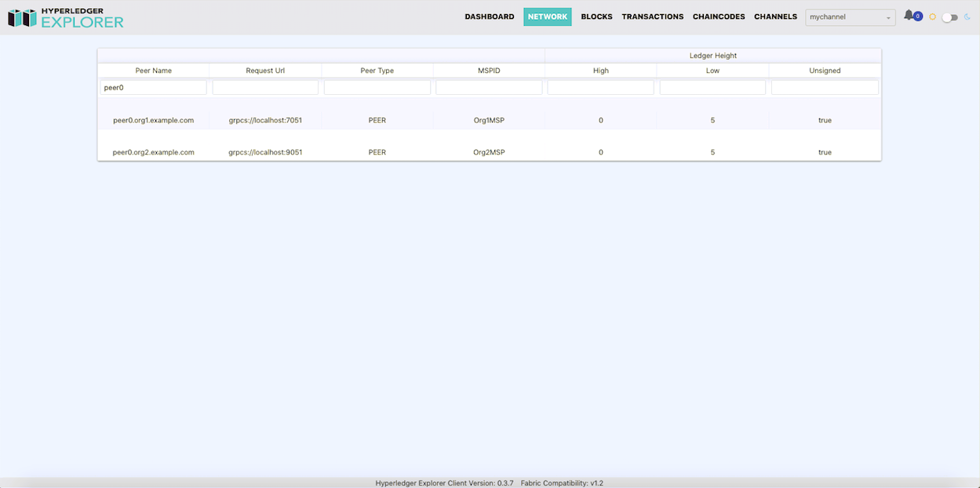Click the Unsigned column filter box
Viewport: 980px width, 488px height.
pyautogui.click(x=825, y=88)
